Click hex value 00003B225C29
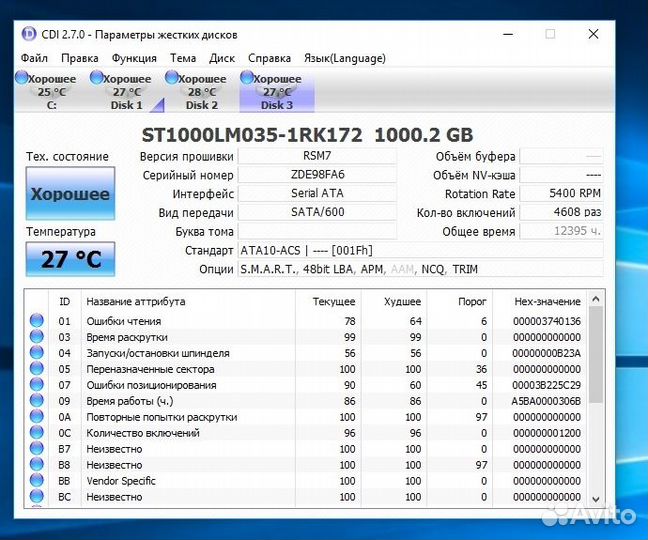The width and height of the screenshot is (648, 540). click(x=546, y=385)
